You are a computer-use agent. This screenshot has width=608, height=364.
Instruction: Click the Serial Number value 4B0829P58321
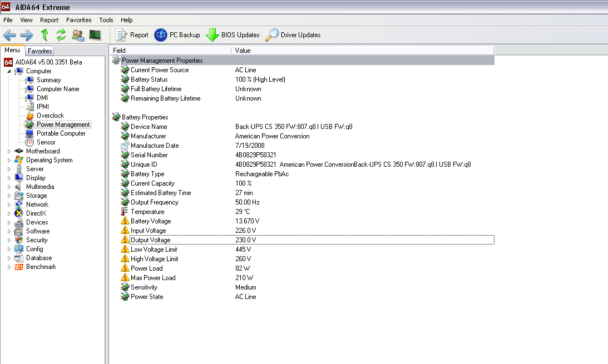point(255,155)
